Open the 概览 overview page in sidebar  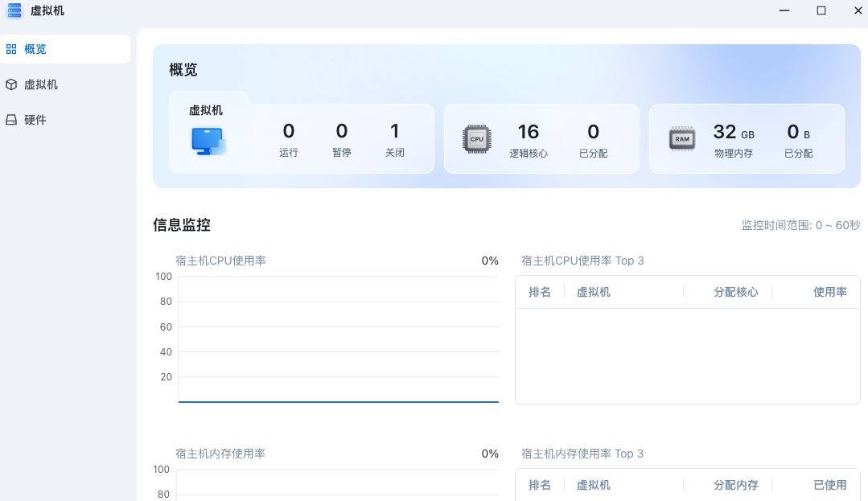pos(65,49)
